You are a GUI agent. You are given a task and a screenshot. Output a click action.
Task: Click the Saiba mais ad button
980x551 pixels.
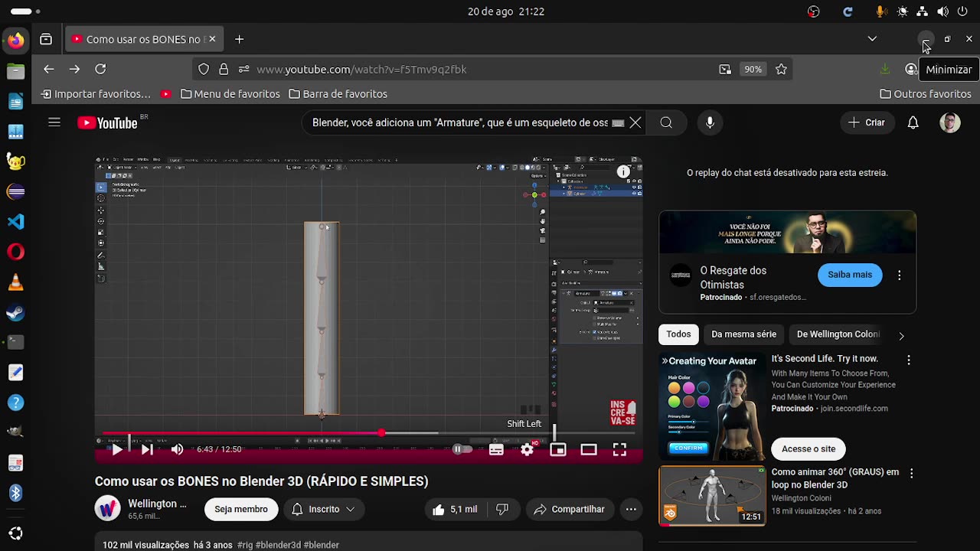[x=850, y=275]
